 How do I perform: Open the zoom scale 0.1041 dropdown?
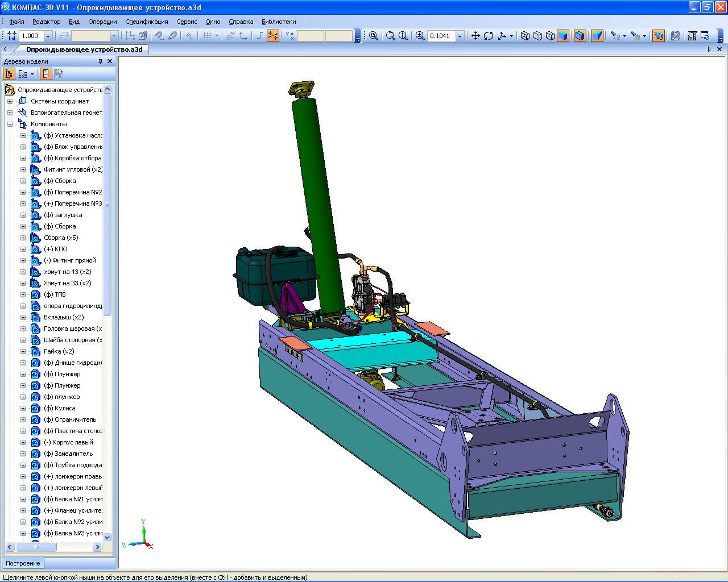460,36
